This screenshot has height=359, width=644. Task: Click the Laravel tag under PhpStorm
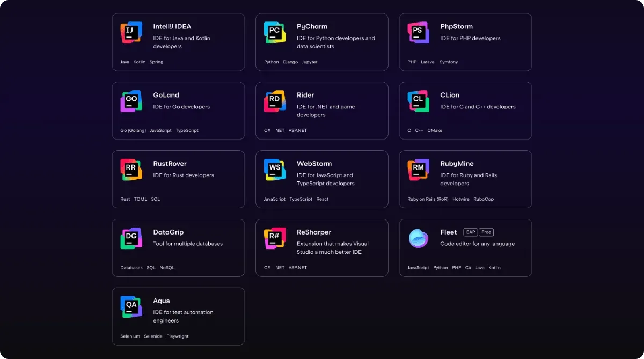point(428,62)
